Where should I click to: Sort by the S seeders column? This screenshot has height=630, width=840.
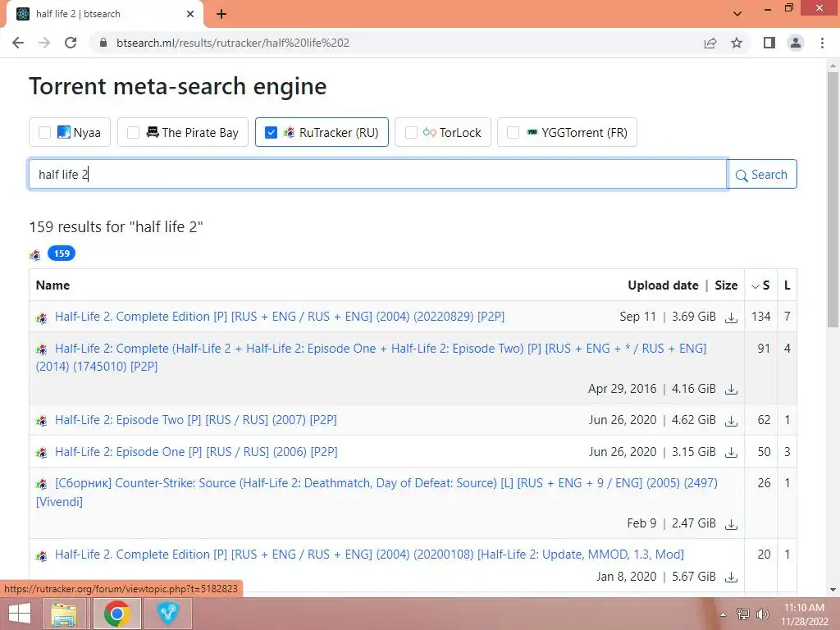[x=760, y=285]
